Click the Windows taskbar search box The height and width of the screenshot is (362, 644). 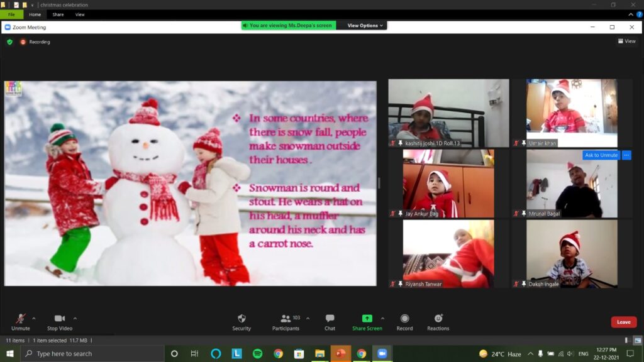pos(92,354)
